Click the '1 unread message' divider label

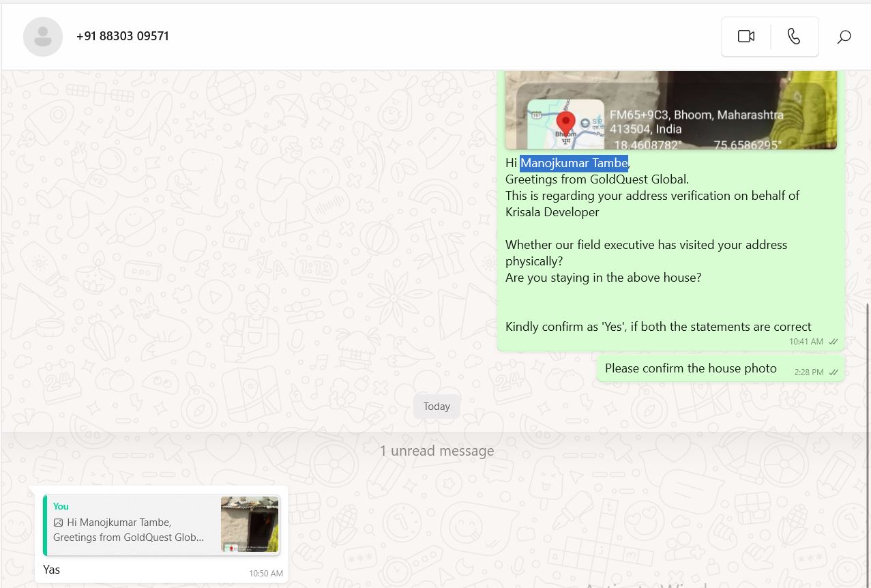coord(437,451)
